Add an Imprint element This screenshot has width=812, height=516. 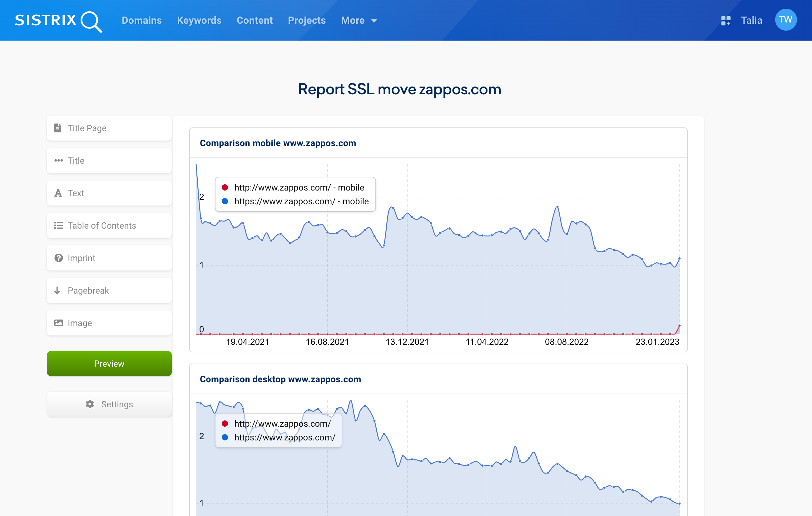(x=109, y=258)
